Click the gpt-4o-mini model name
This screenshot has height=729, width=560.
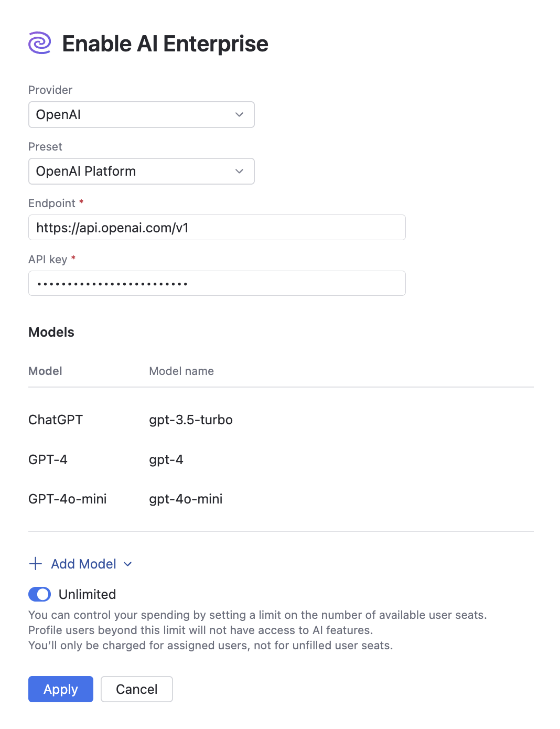[186, 499]
